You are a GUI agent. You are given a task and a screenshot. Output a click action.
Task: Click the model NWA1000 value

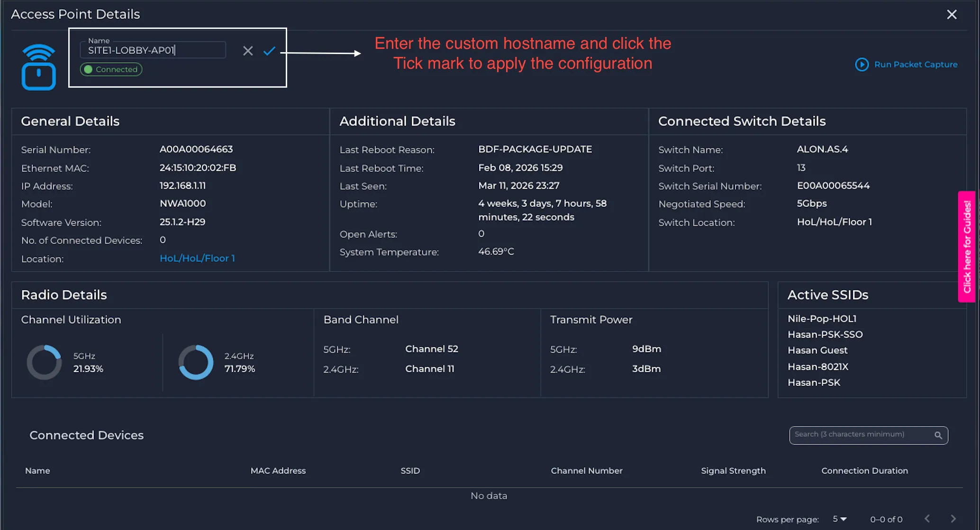182,204
